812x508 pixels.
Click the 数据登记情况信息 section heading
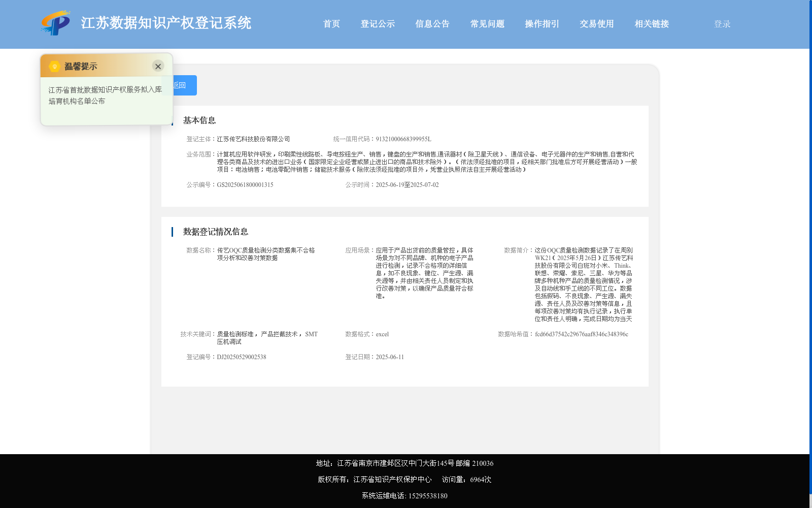point(216,232)
